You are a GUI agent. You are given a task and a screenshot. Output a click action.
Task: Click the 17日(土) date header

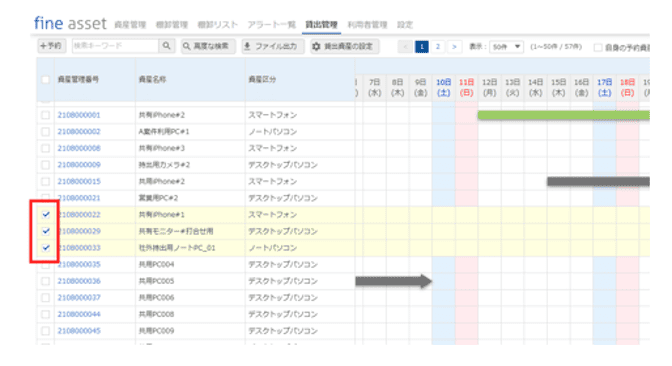[x=604, y=87]
